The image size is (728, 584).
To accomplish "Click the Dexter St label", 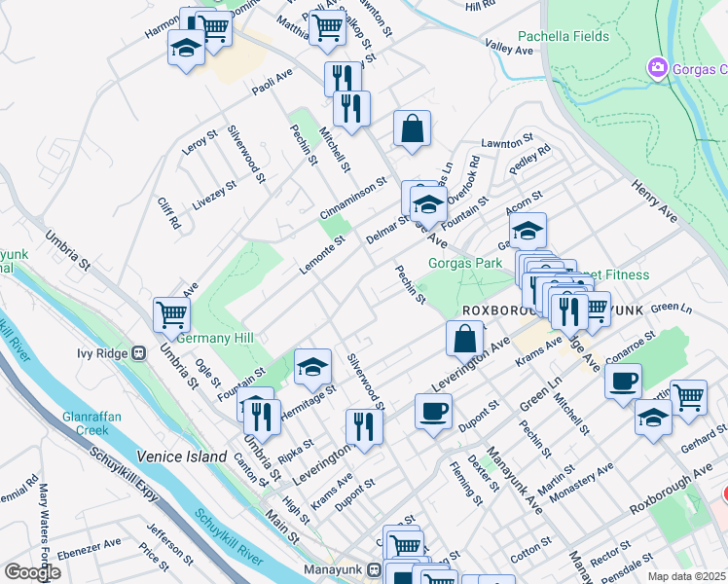I will (484, 473).
